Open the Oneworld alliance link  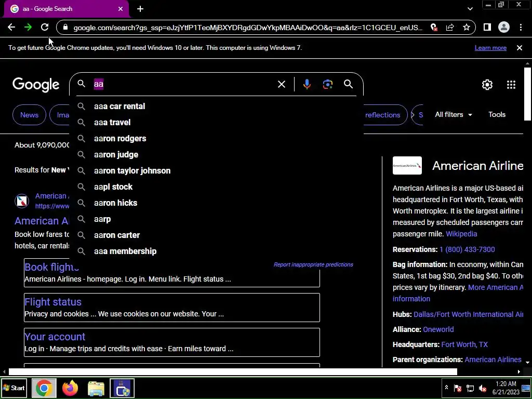[x=438, y=329]
